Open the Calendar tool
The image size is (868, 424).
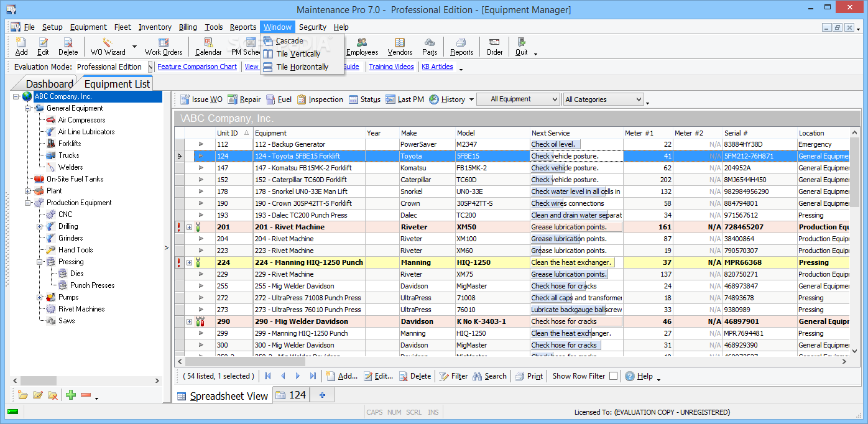(x=208, y=47)
